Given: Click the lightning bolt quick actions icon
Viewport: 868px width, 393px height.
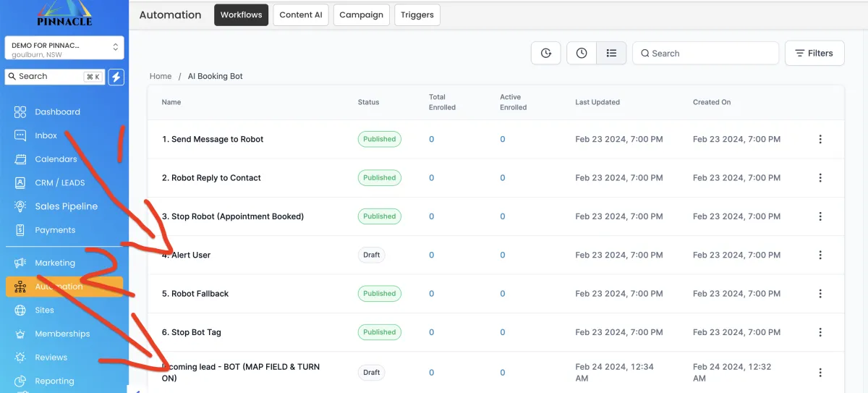Looking at the screenshot, I should [x=116, y=77].
